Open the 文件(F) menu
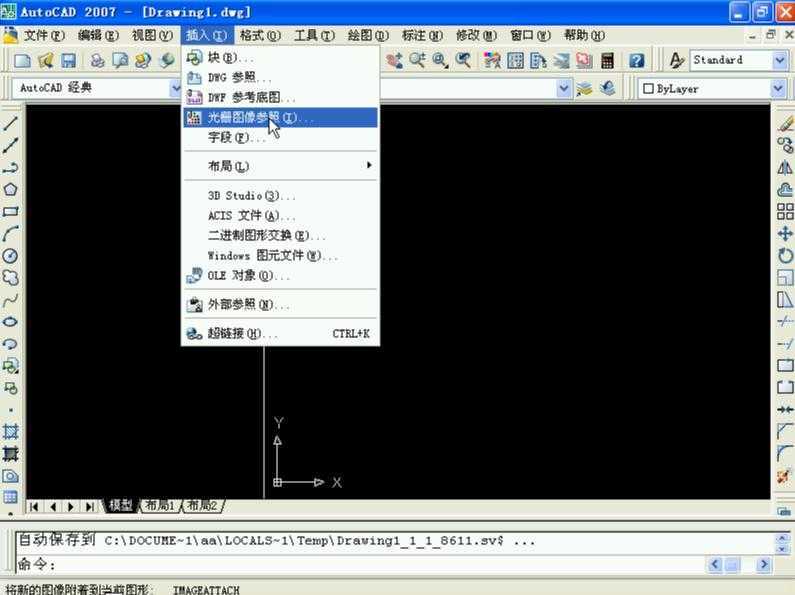The image size is (795, 595). pyautogui.click(x=45, y=35)
